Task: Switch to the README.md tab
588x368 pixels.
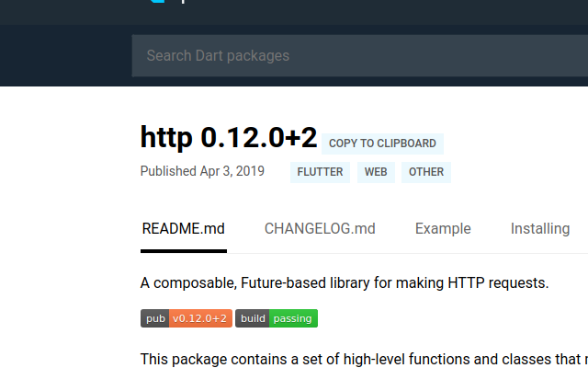Action: coord(183,229)
